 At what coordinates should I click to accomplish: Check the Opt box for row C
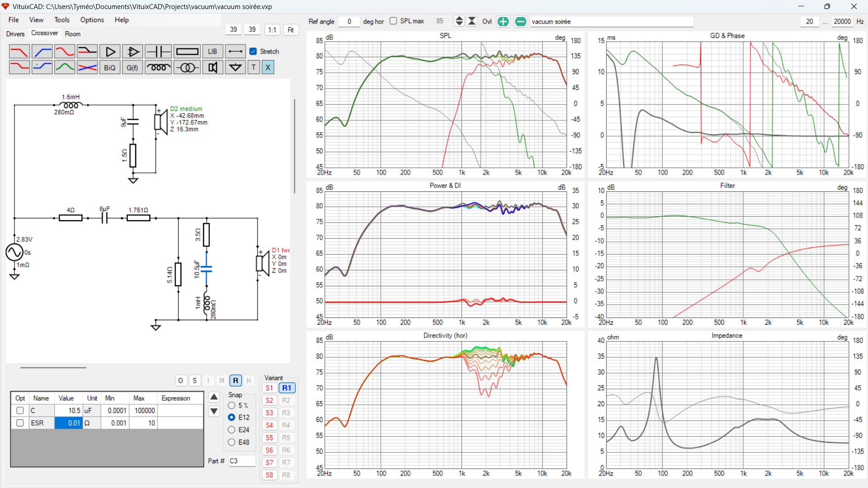(20, 411)
